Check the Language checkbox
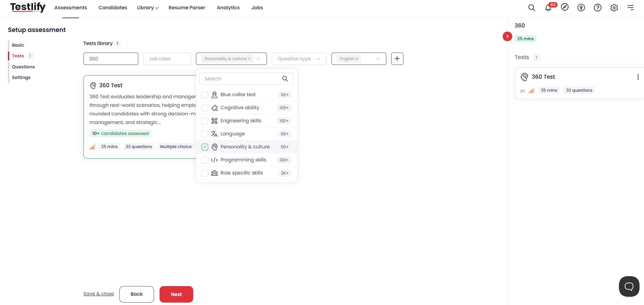 [205, 134]
